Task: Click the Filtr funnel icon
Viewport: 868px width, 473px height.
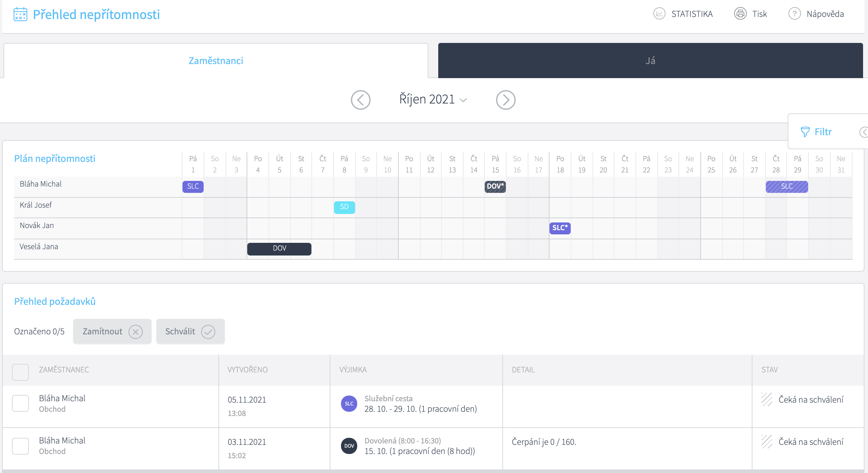Action: click(805, 132)
